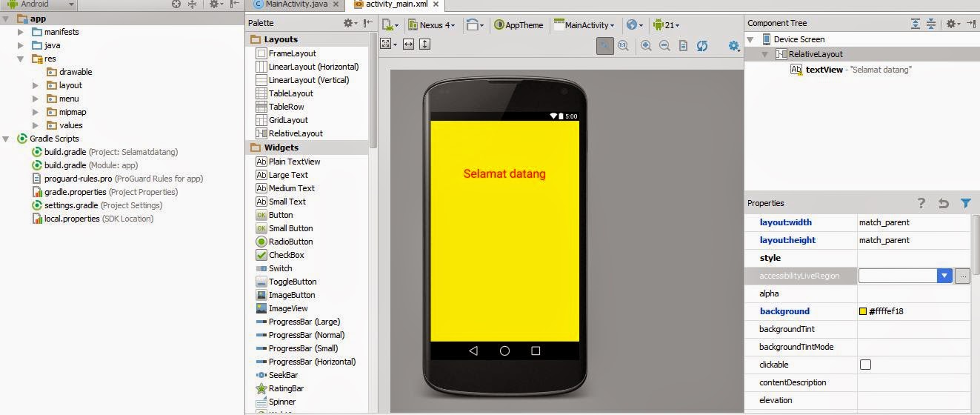Pick SeekBar widget from Palette
Viewport: 980px width, 415px height.
276,375
